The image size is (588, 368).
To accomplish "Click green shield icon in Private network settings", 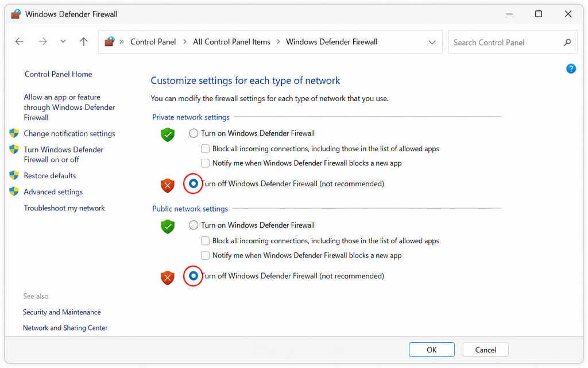I will pyautogui.click(x=168, y=135).
